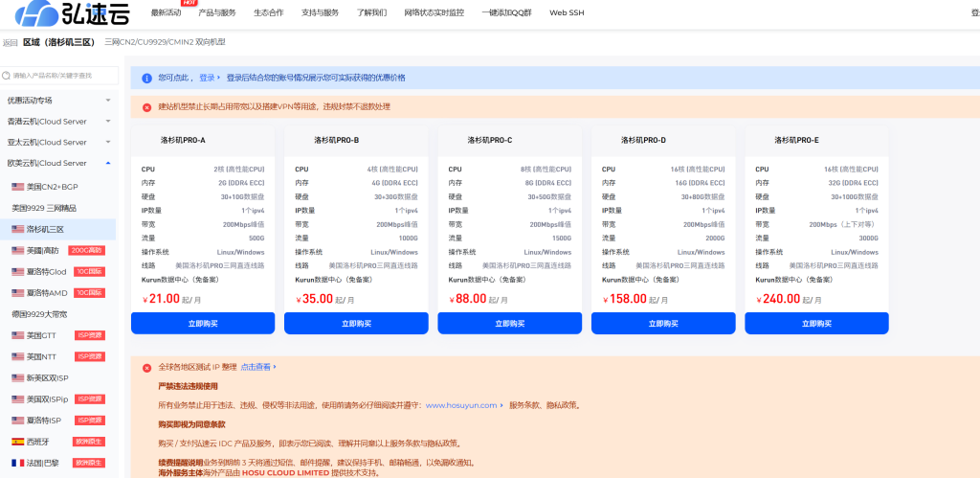Click the ¥35.00 price

315,299
